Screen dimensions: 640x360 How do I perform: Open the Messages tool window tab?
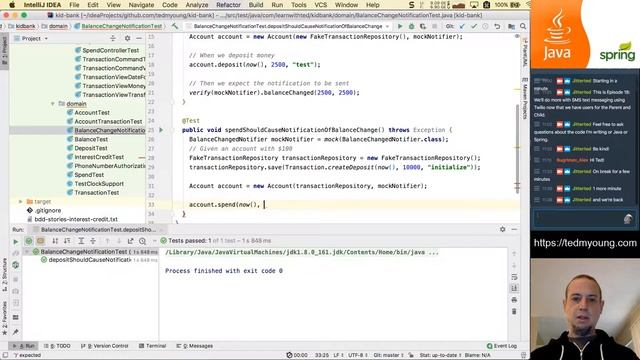pos(195,346)
